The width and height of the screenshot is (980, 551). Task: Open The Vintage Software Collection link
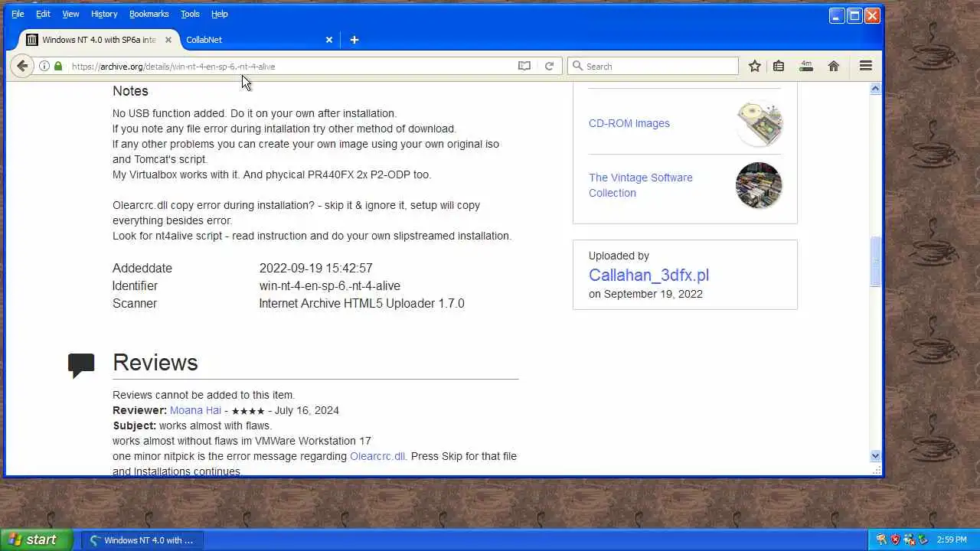pos(641,185)
